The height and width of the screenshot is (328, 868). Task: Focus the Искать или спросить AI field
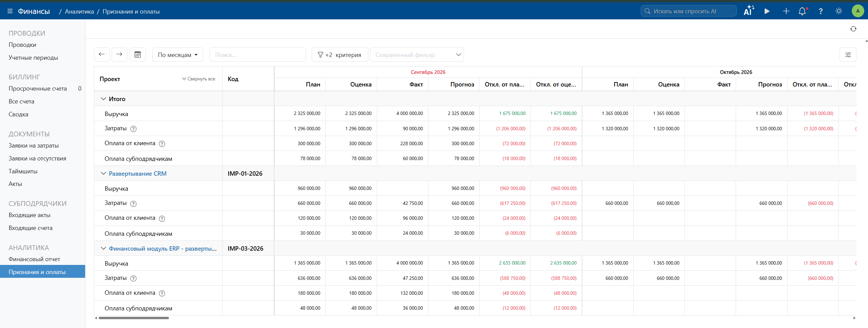pos(689,11)
